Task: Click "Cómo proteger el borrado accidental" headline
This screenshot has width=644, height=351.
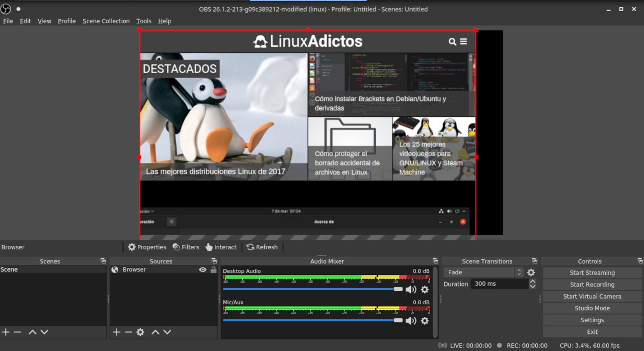Action: coord(347,163)
